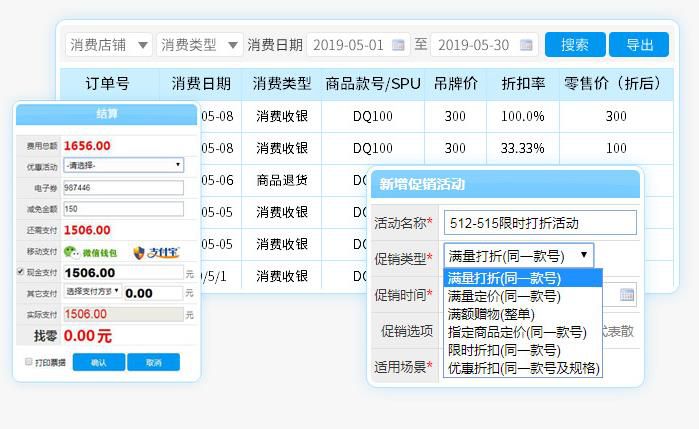Click the 商品款号/SPU column header
The image size is (699, 429).
click(373, 84)
